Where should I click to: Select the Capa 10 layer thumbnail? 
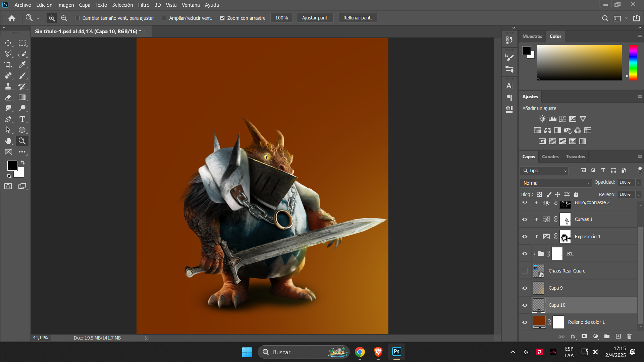[x=539, y=305]
